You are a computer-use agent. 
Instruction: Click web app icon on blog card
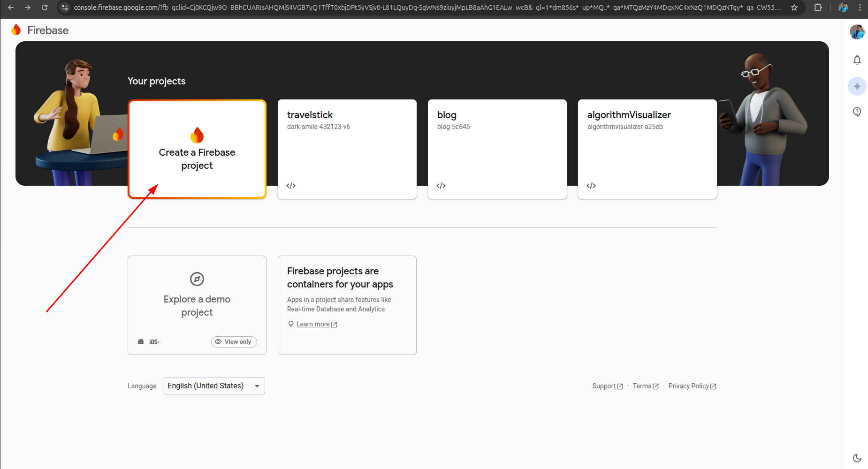click(x=441, y=186)
